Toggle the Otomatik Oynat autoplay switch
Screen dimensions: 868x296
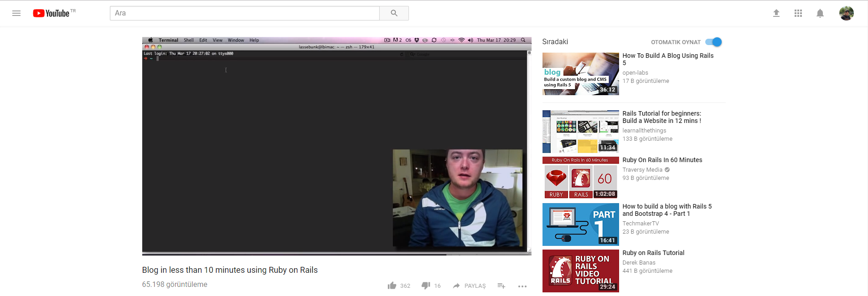click(713, 42)
